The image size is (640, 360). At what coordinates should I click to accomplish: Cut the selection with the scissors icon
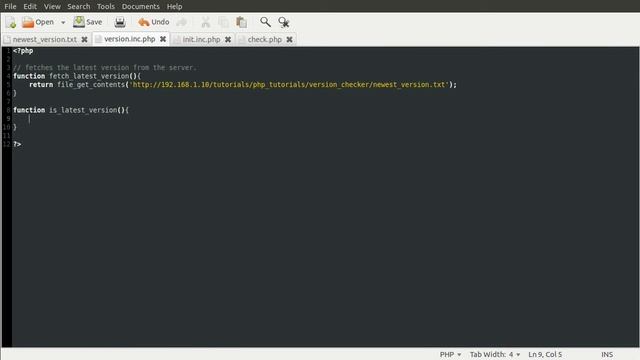coord(205,22)
